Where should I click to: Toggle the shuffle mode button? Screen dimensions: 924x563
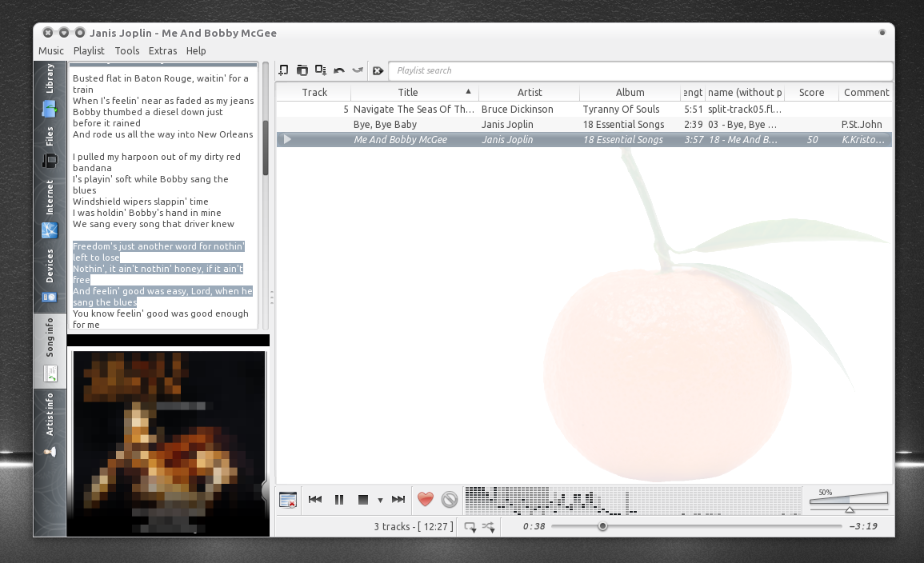(x=489, y=526)
